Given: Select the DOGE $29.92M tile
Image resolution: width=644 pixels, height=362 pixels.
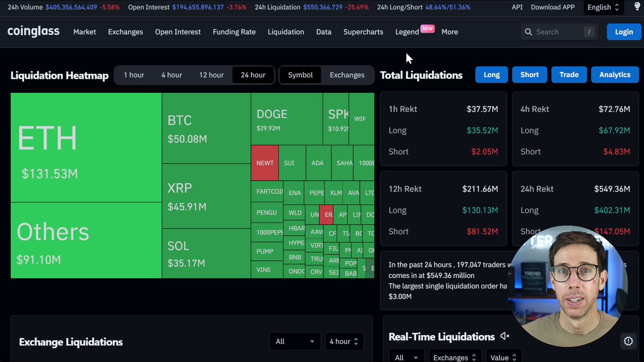Looking at the screenshot, I should (x=287, y=119).
